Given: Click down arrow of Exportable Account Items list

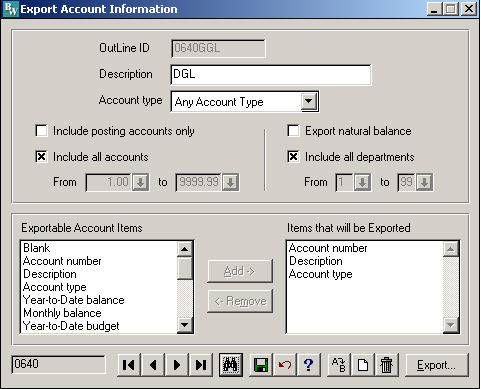Looking at the screenshot, I should point(185,324).
